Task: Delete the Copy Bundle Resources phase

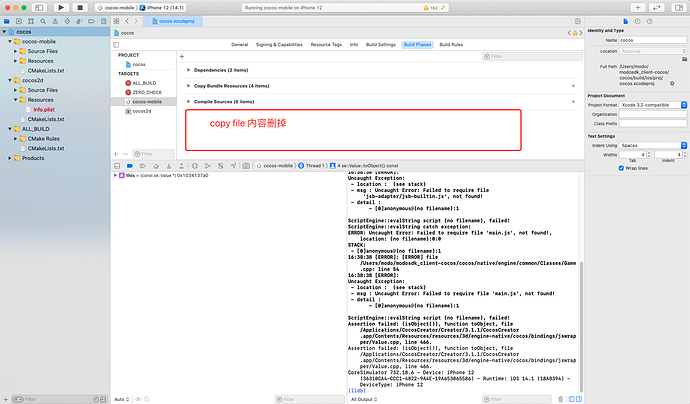Action: pos(573,86)
